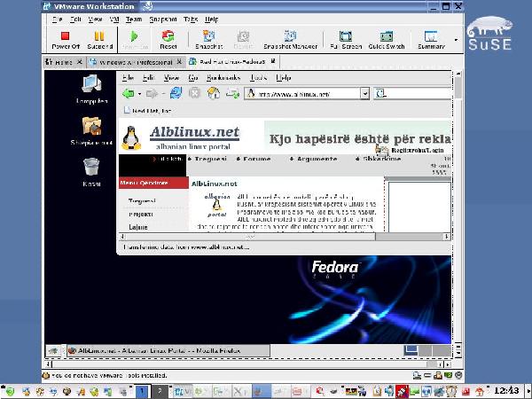The height and width of the screenshot is (399, 532).
Task: Open VMware Snapshot menu
Action: click(163, 20)
